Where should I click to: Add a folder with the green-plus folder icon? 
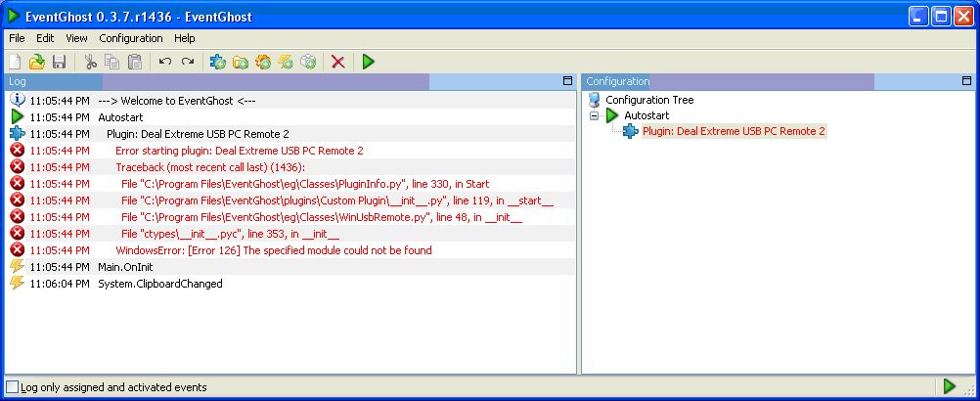coord(240,62)
